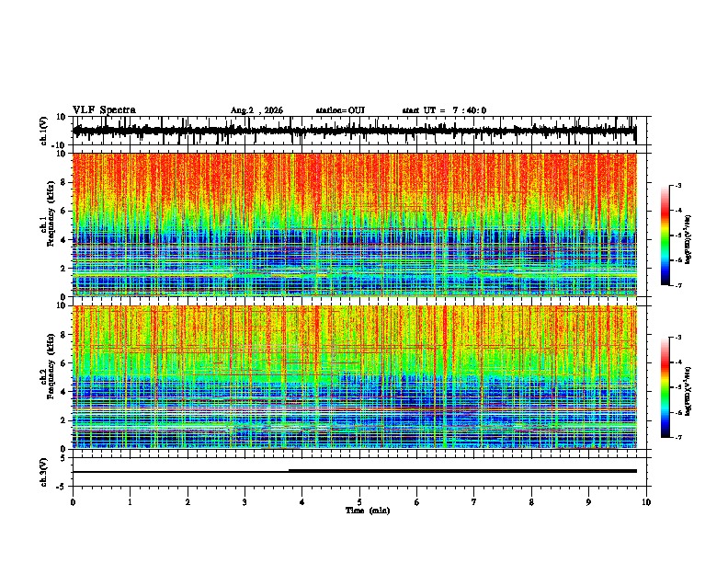Click the ch.2 color bar PSD unit label

(688, 391)
